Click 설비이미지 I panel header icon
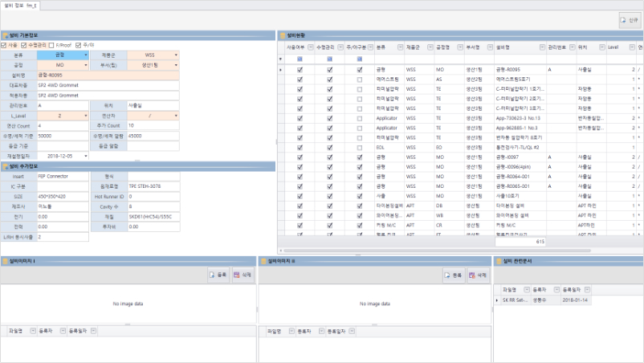The width and height of the screenshot is (644, 363). [x=6, y=261]
